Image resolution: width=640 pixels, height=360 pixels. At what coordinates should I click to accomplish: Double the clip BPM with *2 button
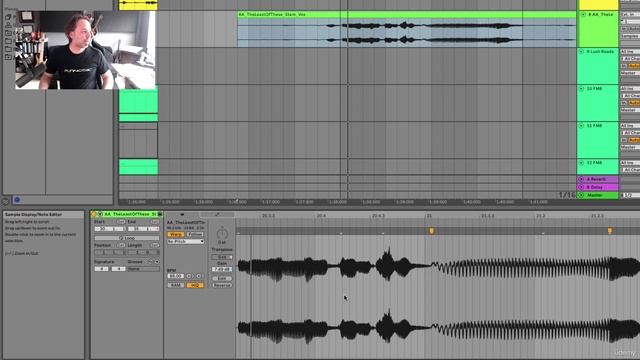tap(199, 276)
